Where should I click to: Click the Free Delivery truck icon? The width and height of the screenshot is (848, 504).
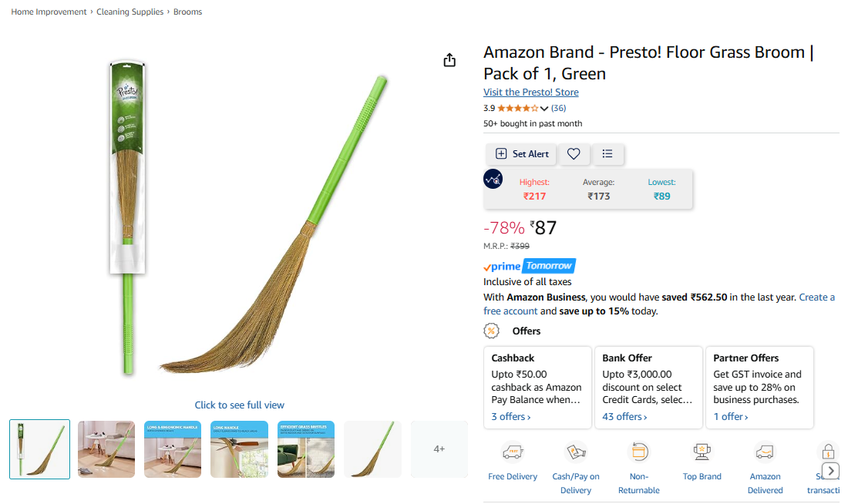point(513,452)
